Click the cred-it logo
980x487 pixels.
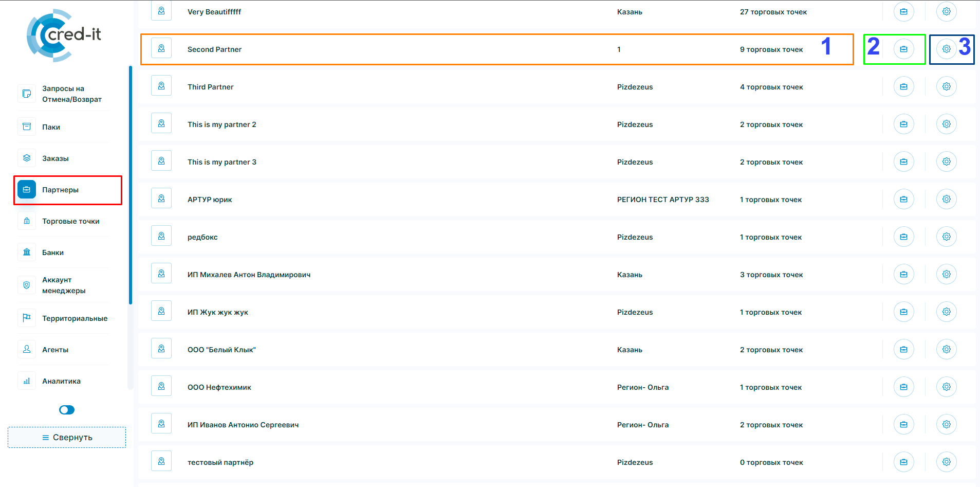click(x=64, y=35)
